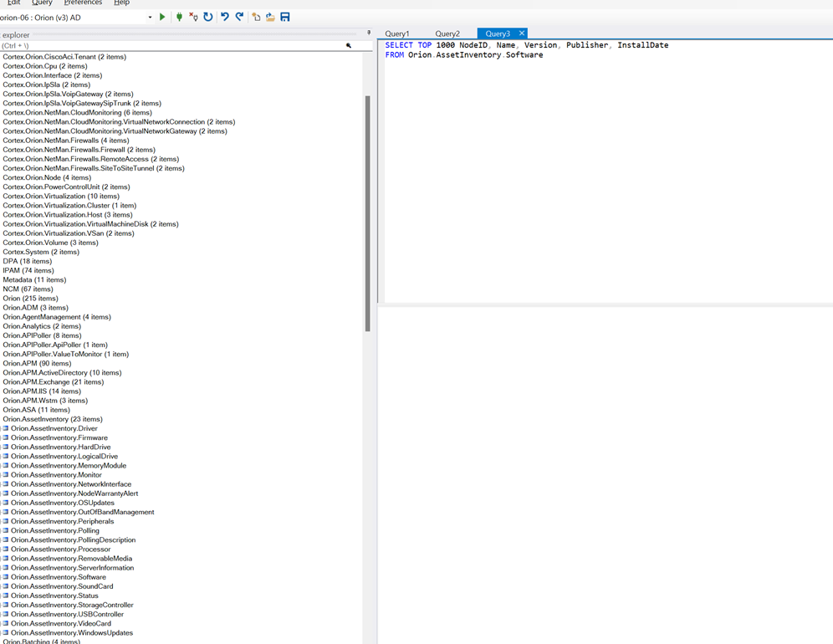Viewport: 833px width, 644px height.
Task: Click the Orion.AssetInventory (23 items) group
Action: [53, 419]
